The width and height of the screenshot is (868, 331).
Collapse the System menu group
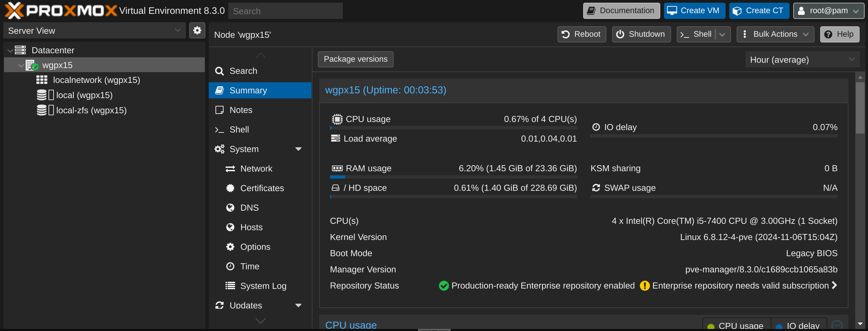pyautogui.click(x=298, y=149)
